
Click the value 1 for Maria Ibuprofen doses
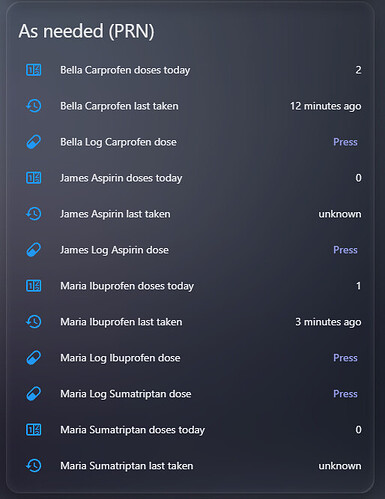pos(358,286)
